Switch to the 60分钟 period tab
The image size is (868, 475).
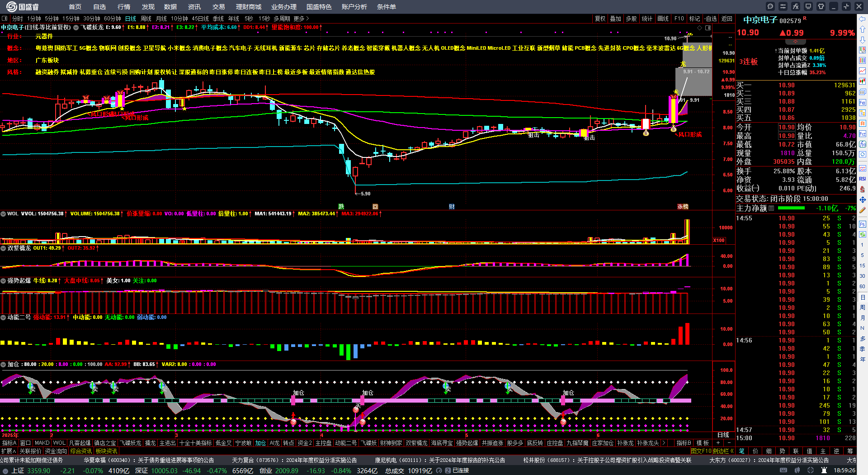point(113,19)
